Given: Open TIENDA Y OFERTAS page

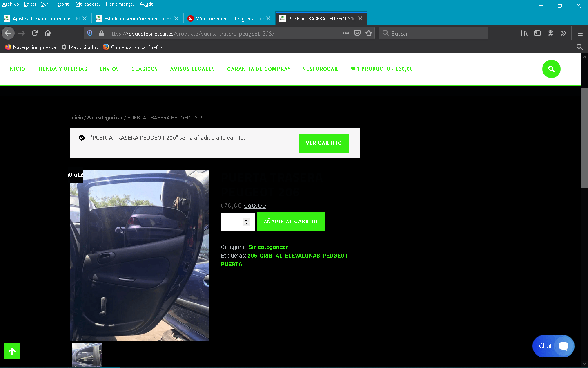Looking at the screenshot, I should point(62,69).
